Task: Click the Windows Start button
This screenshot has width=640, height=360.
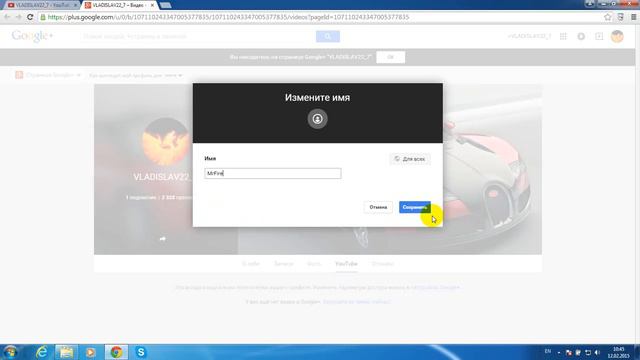Action: click(10, 352)
